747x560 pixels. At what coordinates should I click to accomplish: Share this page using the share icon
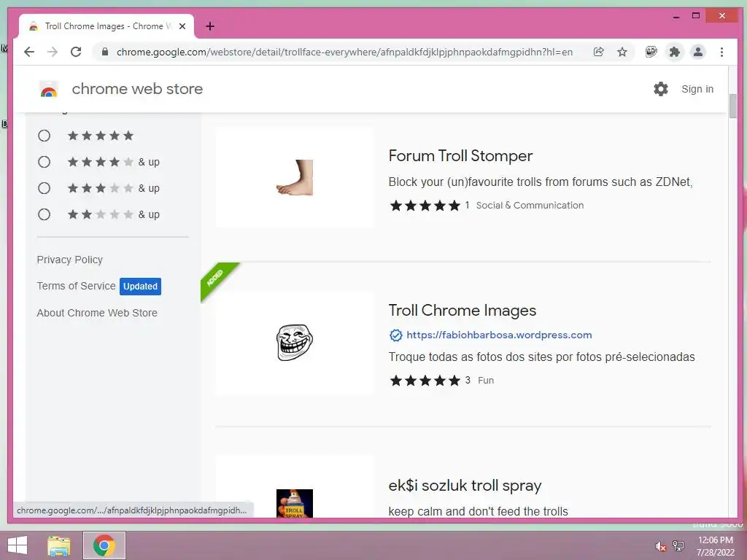(x=599, y=52)
